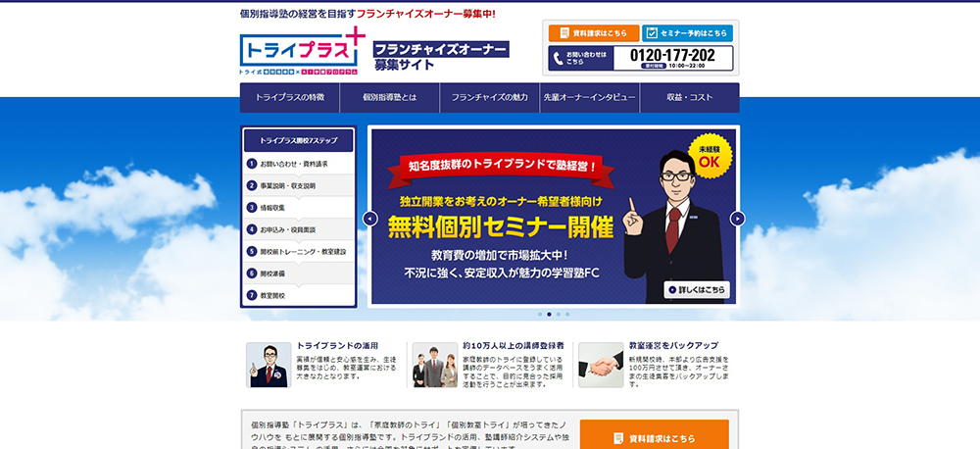Select the first carousel dot
This screenshot has height=449, width=980.
tap(539, 315)
